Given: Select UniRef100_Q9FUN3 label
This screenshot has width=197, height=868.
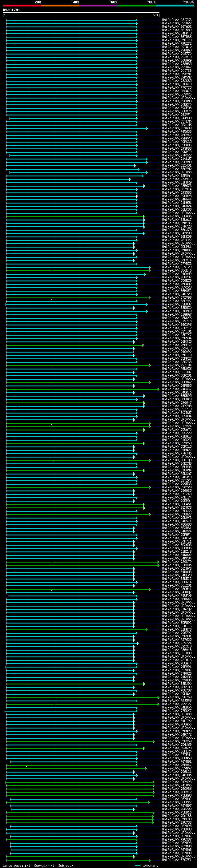Looking at the screenshot, I should pos(176,101).
